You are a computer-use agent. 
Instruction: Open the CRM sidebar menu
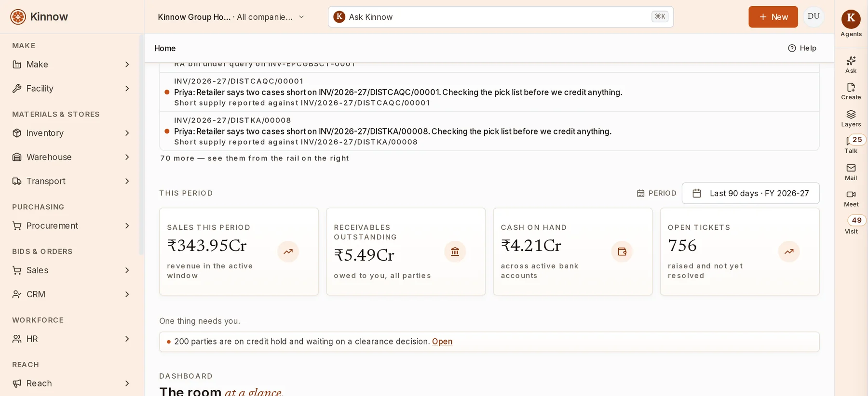[72, 294]
